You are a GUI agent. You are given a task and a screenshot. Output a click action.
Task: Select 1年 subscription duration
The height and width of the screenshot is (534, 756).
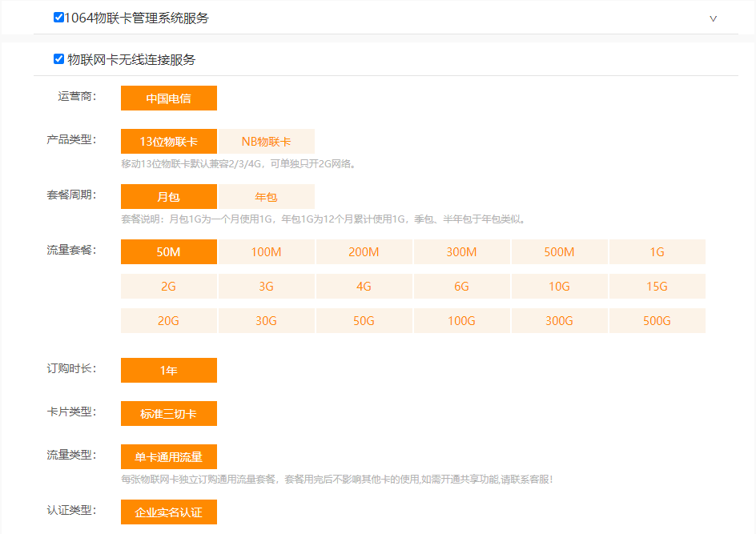coord(169,370)
